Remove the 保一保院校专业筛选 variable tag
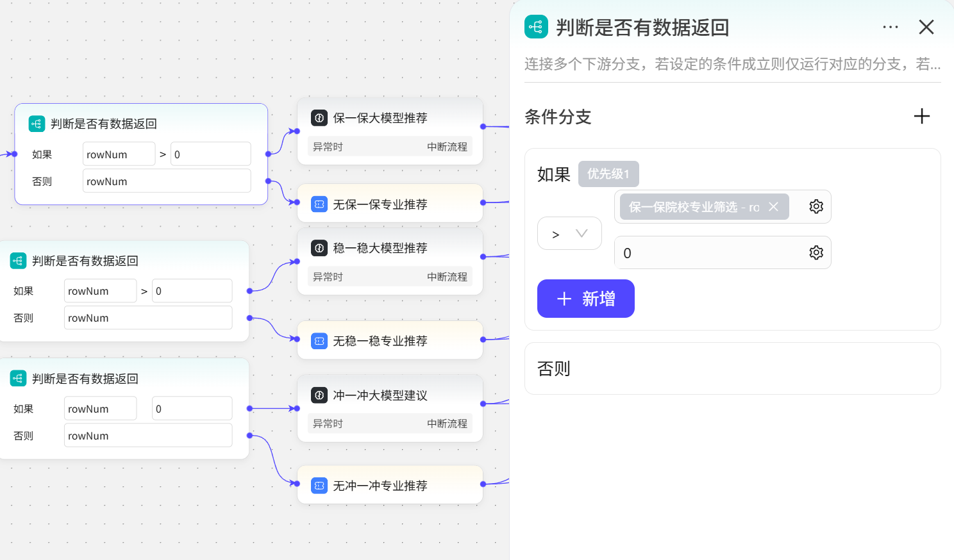This screenshot has height=560, width=954. pos(773,206)
